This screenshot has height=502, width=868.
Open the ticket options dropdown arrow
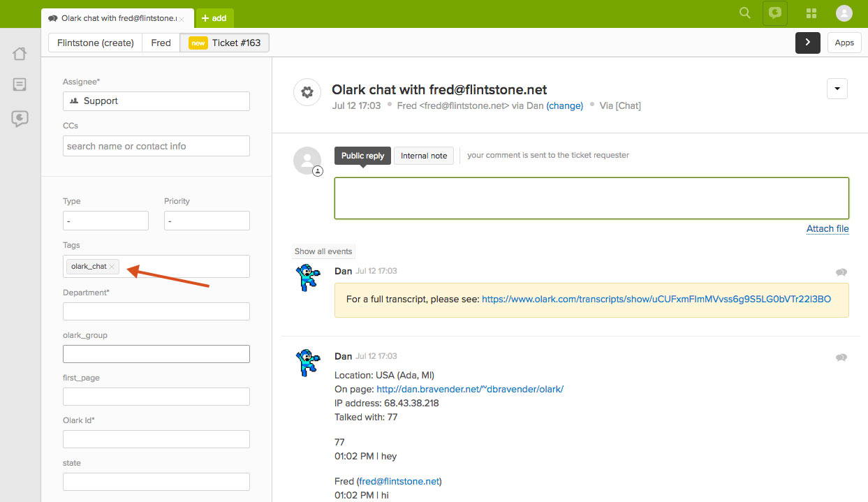click(837, 89)
